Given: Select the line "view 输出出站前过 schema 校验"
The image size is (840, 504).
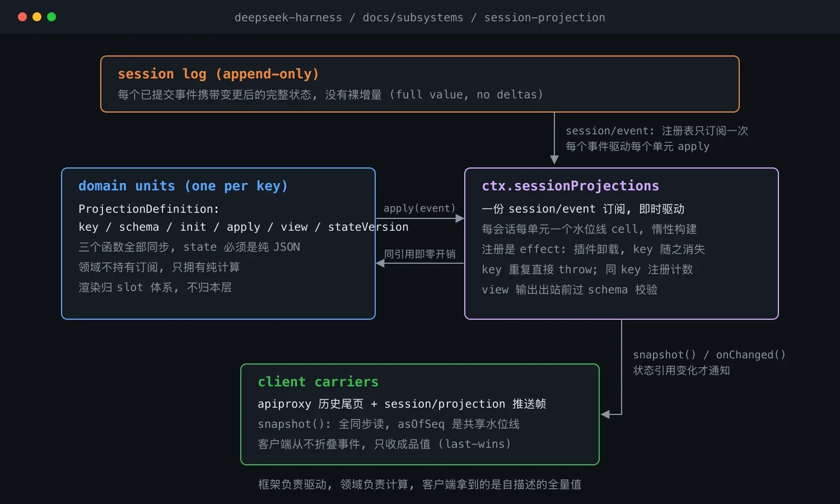Looking at the screenshot, I should pyautogui.click(x=570, y=290).
